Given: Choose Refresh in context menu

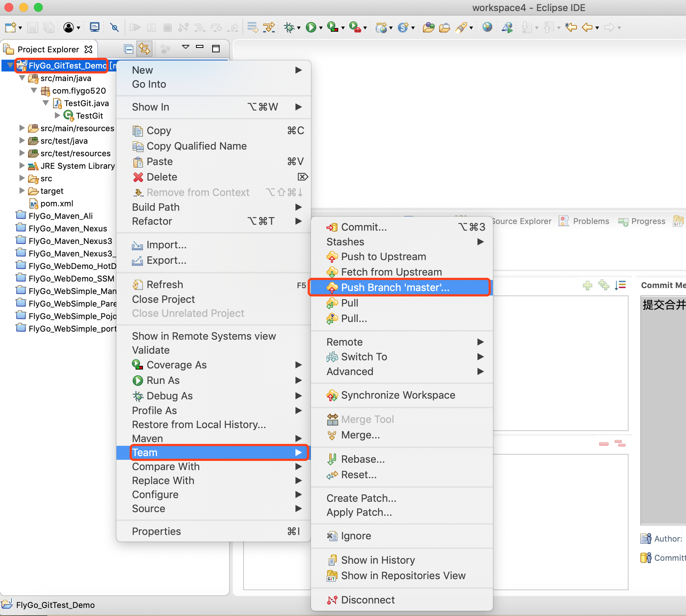Looking at the screenshot, I should coord(214,284).
